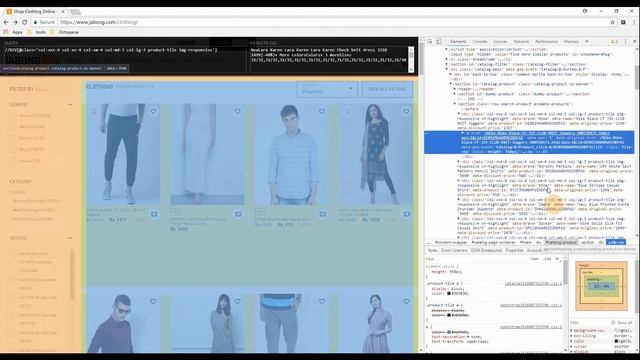
Task: Click the similar-products icon under blue shirt
Action: [322, 214]
